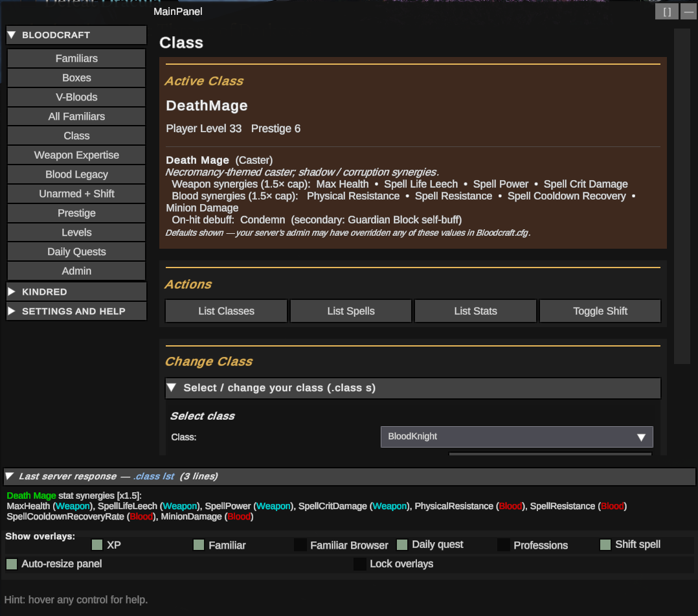Select the Class sidebar entry
Image resolution: width=698 pixels, height=616 pixels.
click(76, 136)
